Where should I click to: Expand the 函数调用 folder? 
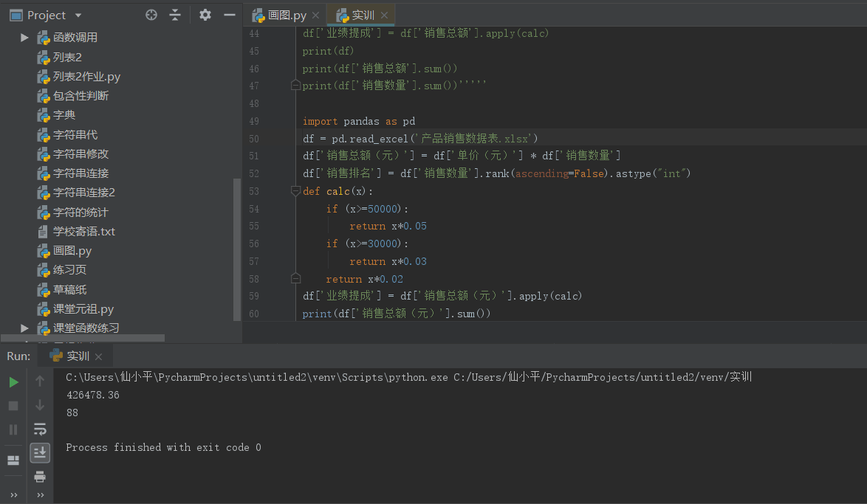pos(24,37)
